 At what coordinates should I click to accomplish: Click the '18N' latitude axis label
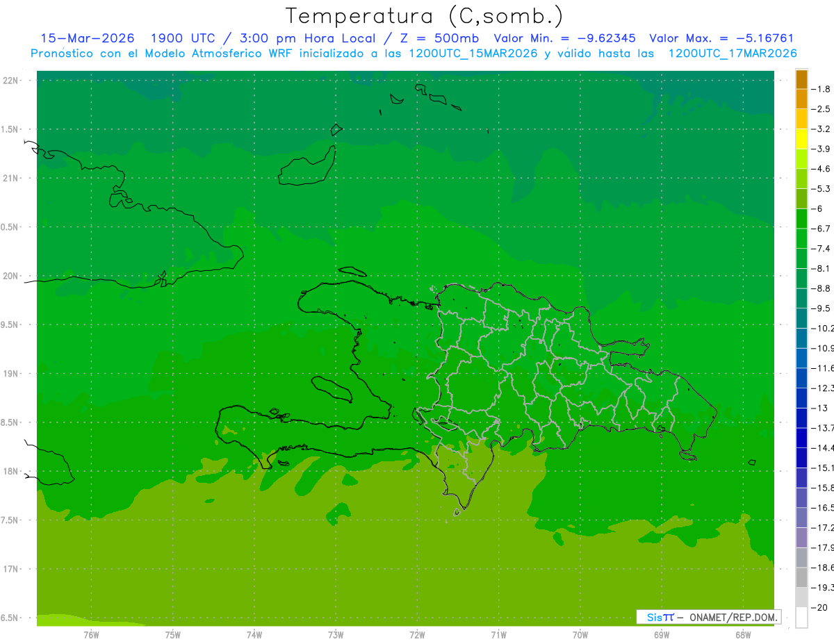[x=11, y=471]
